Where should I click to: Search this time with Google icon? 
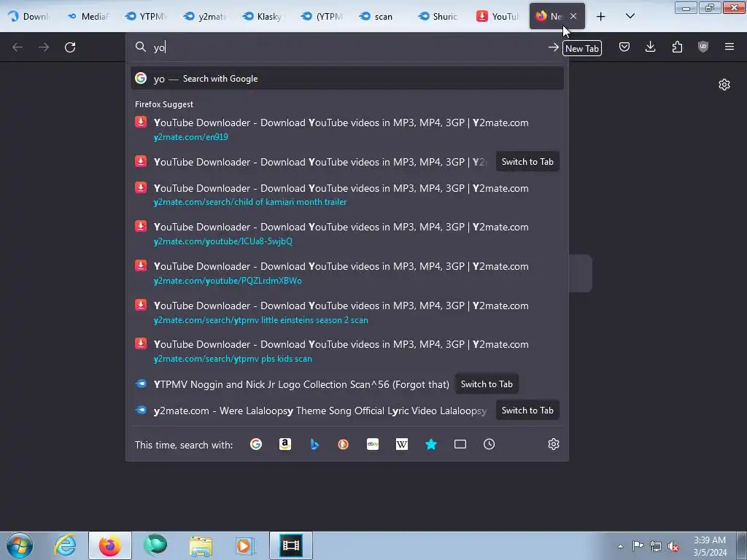point(256,444)
